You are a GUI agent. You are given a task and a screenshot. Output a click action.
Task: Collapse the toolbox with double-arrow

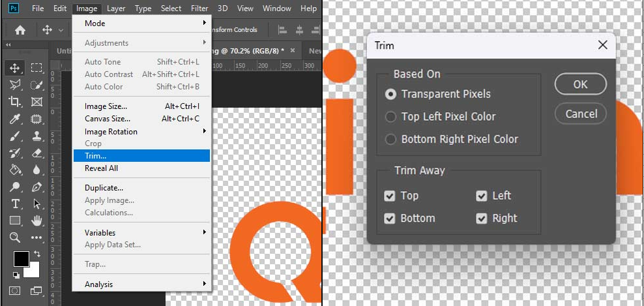pos(8,45)
